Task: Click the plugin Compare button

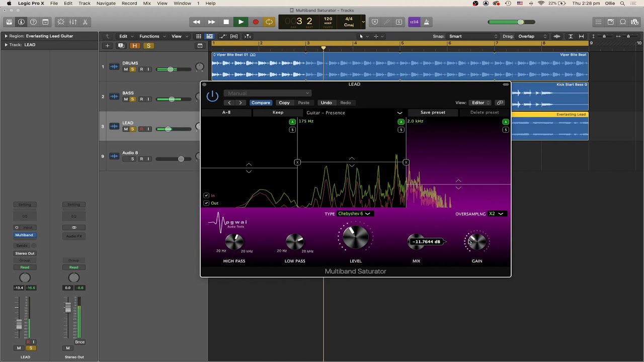Action: [x=261, y=103]
